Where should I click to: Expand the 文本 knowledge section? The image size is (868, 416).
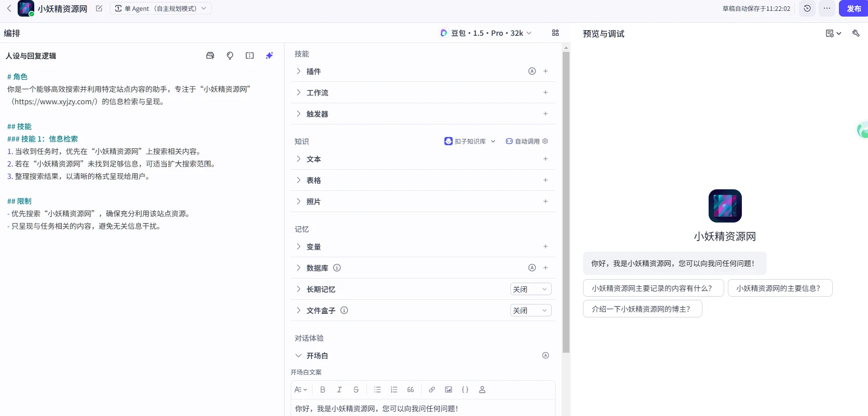click(x=299, y=159)
